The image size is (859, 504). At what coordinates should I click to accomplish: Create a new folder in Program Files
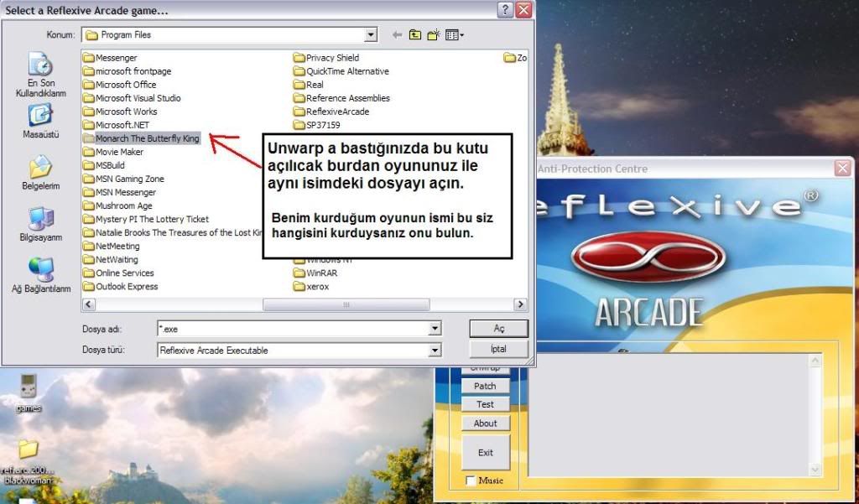(434, 35)
